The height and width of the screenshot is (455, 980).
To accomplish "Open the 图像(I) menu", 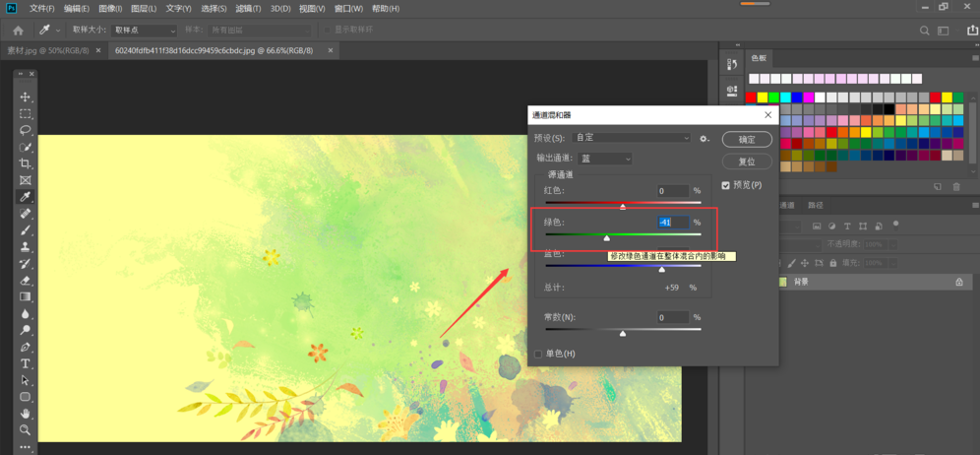I will (x=110, y=9).
